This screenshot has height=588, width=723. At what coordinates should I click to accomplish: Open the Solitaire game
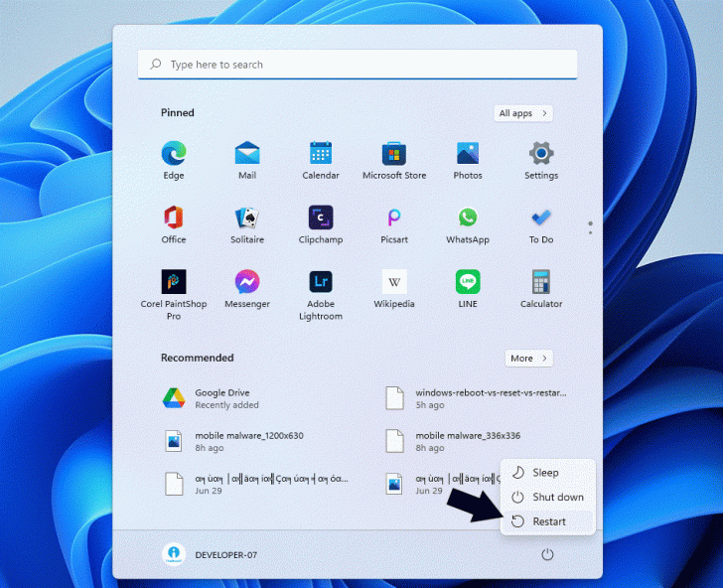[x=247, y=224]
